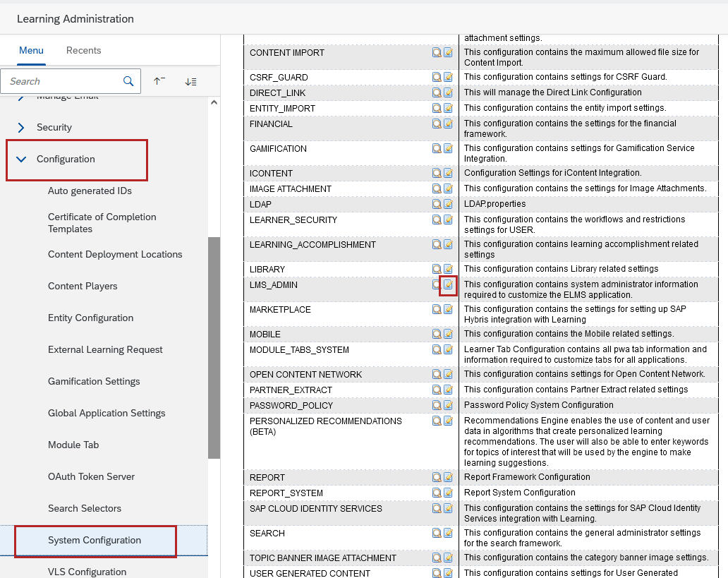Edit the LMS_ADMIN configuration entry
Screen dimensions: 728x578
449,285
